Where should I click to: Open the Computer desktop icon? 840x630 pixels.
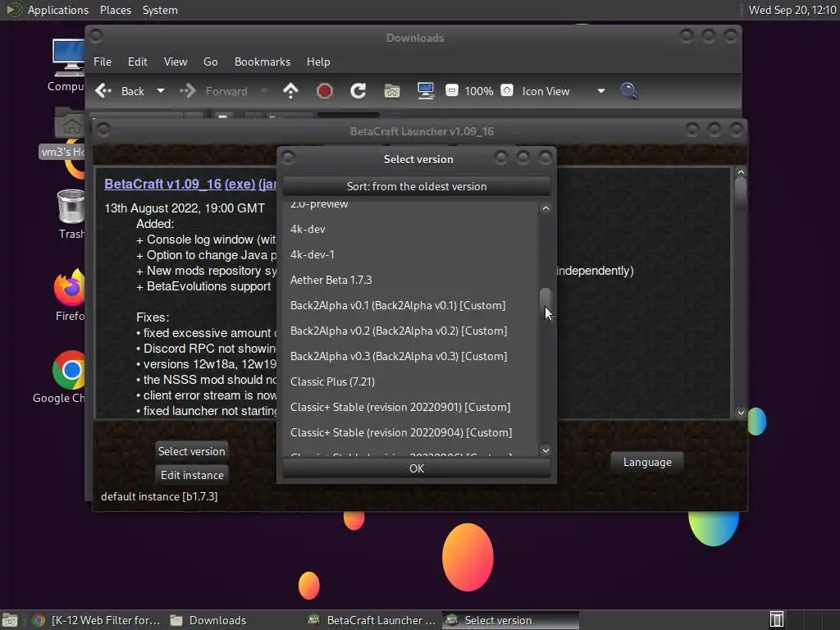click(x=68, y=65)
